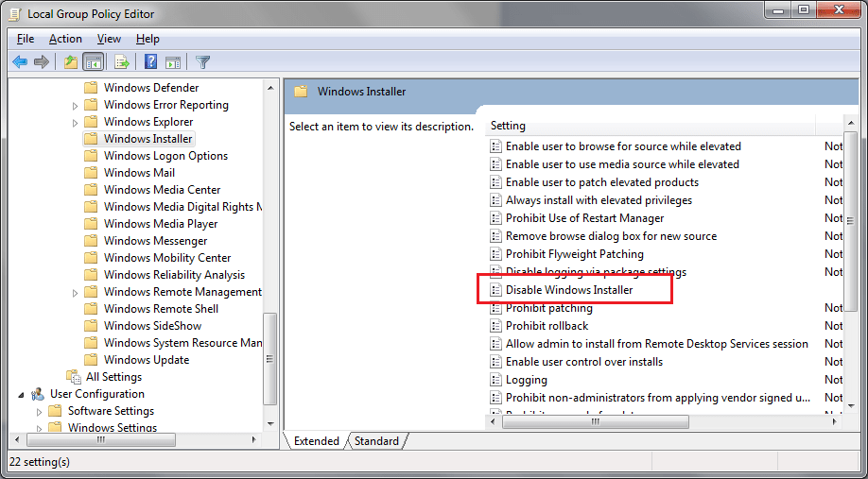868x479 pixels.
Task: Expand the Windows Settings node under User Configuration
Action: [39, 428]
